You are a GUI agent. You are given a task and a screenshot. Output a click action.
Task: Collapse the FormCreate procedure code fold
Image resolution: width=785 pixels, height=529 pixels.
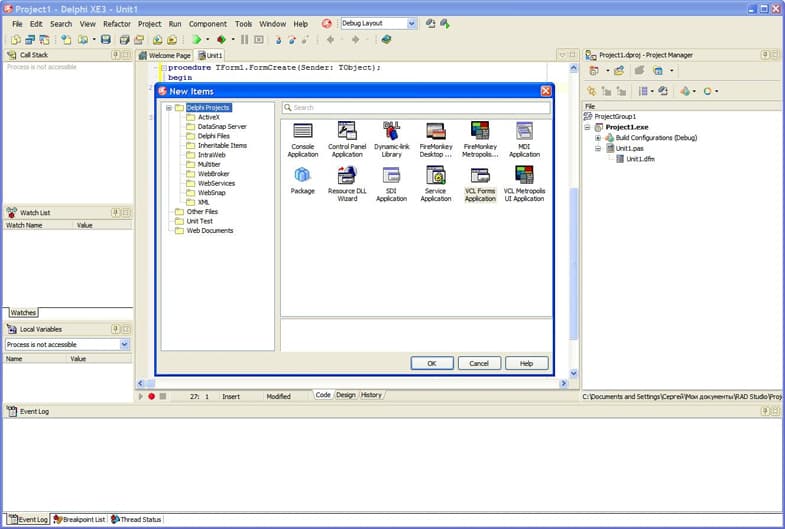pyautogui.click(x=163, y=68)
